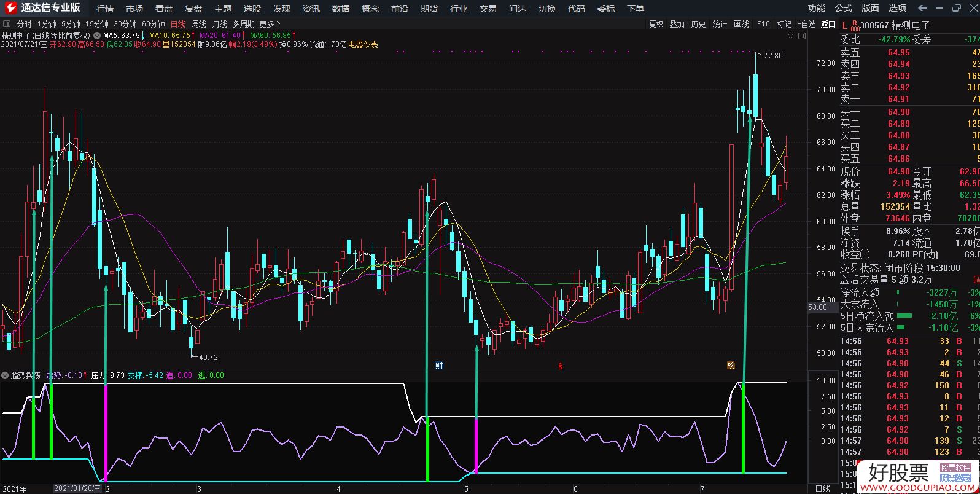
Task: Click the 电器仪表 sector link
Action: pos(363,44)
